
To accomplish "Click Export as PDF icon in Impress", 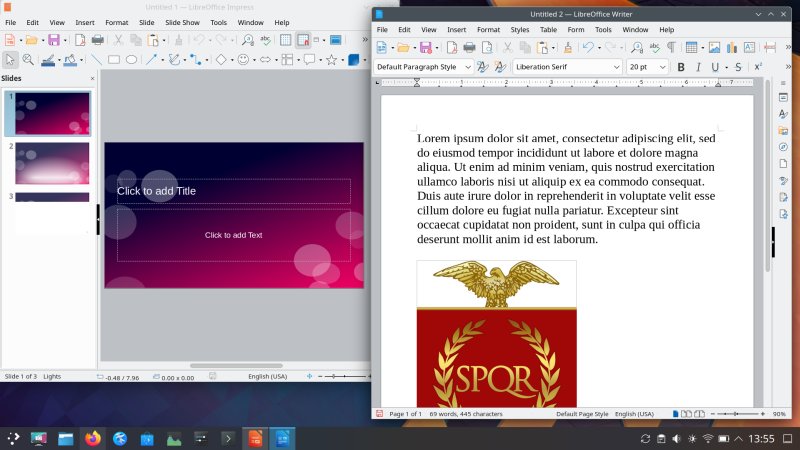I will pyautogui.click(x=80, y=40).
